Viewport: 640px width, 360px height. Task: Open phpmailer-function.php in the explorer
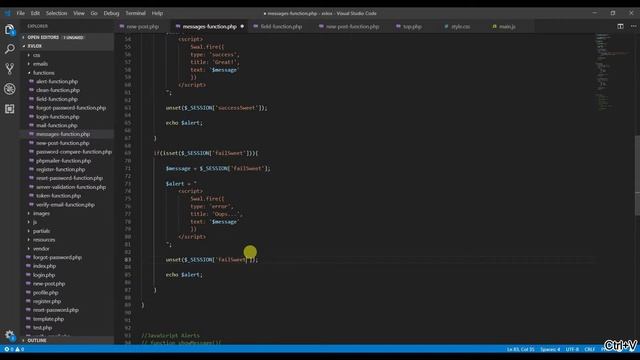67,161
